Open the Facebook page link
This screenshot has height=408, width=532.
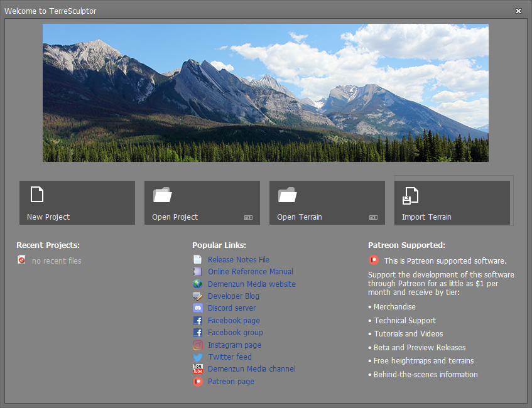coord(234,321)
